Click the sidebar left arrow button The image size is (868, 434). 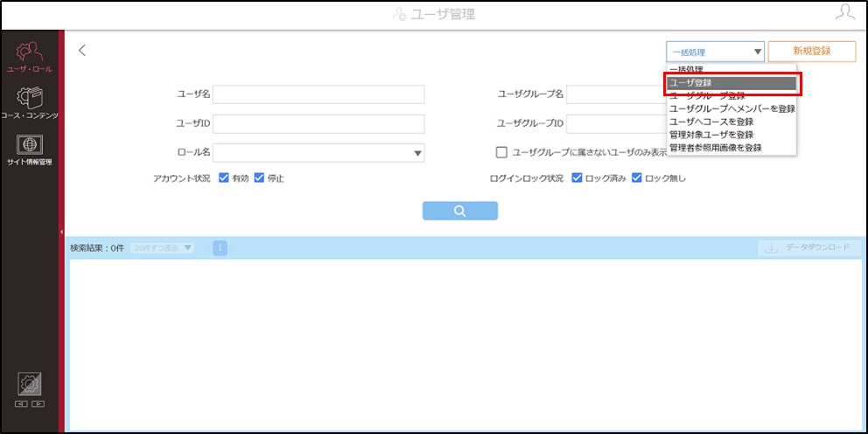[x=22, y=403]
